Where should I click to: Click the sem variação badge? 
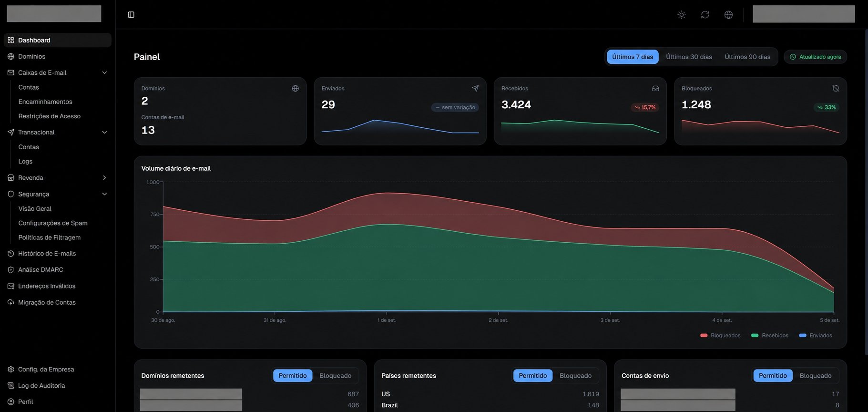(x=455, y=107)
